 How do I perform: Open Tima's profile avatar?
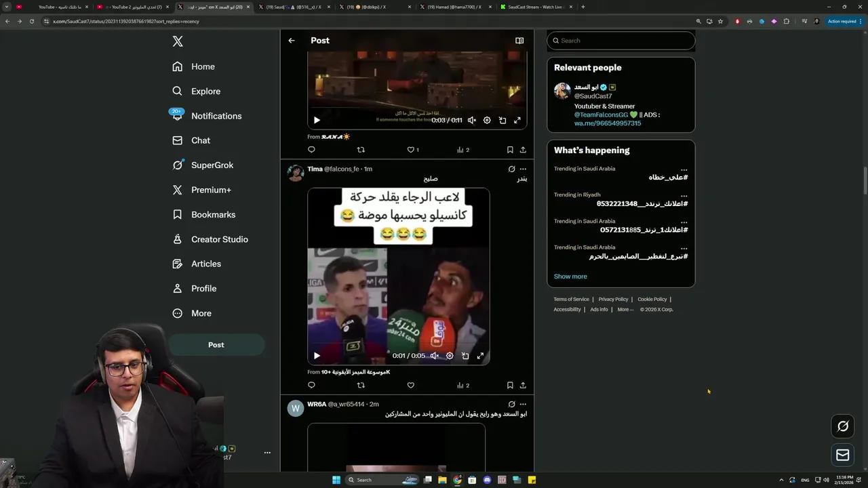coord(296,173)
